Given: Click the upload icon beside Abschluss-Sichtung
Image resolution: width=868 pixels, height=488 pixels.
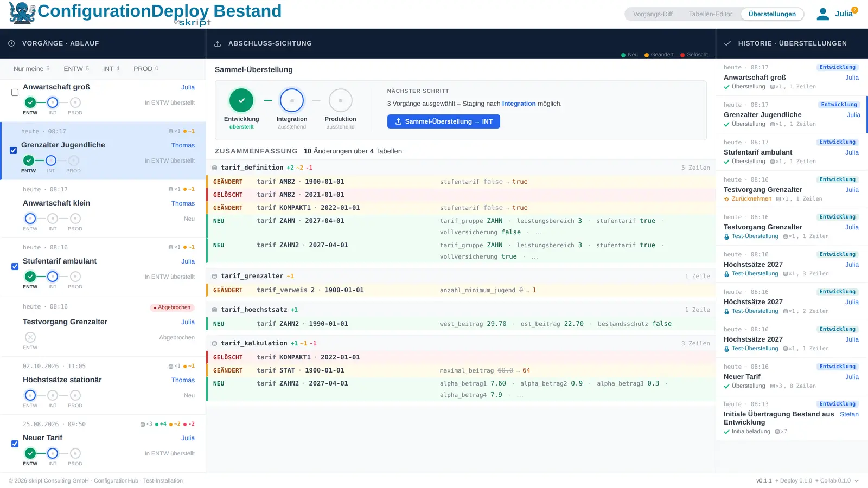Looking at the screenshot, I should pos(218,44).
